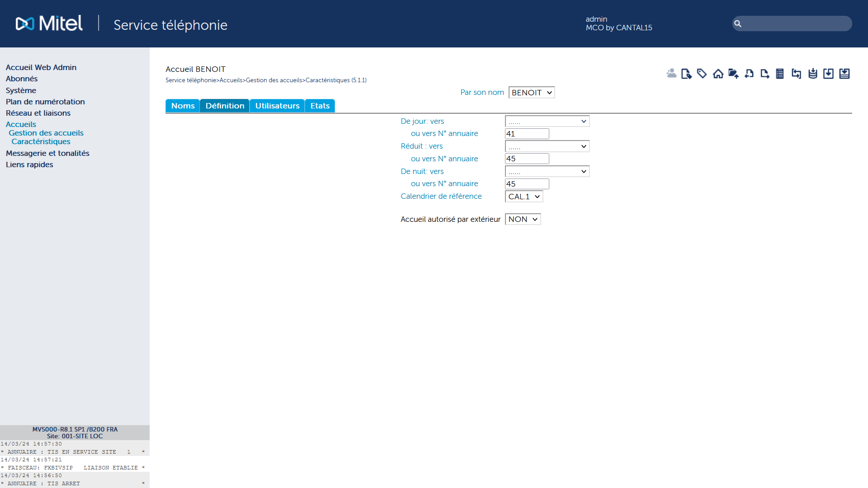Open Gestion des accueil menu item
Viewport: 868px width, 488px height.
coord(46,132)
